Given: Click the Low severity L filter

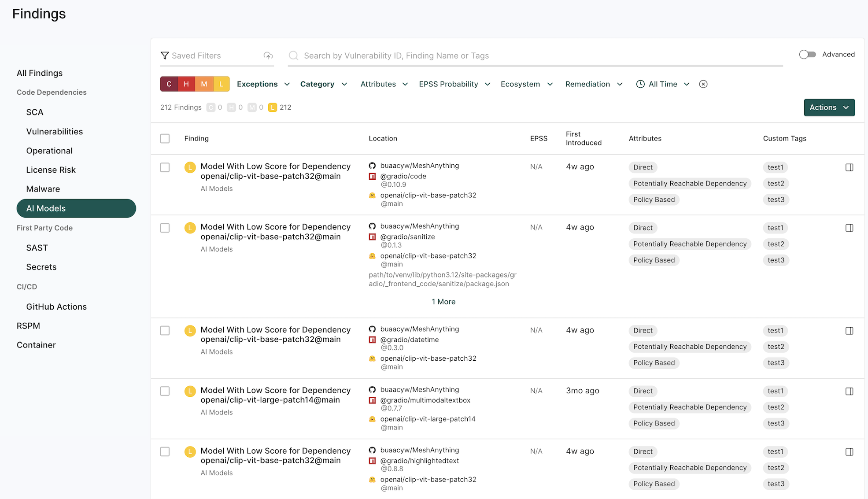Looking at the screenshot, I should [221, 84].
